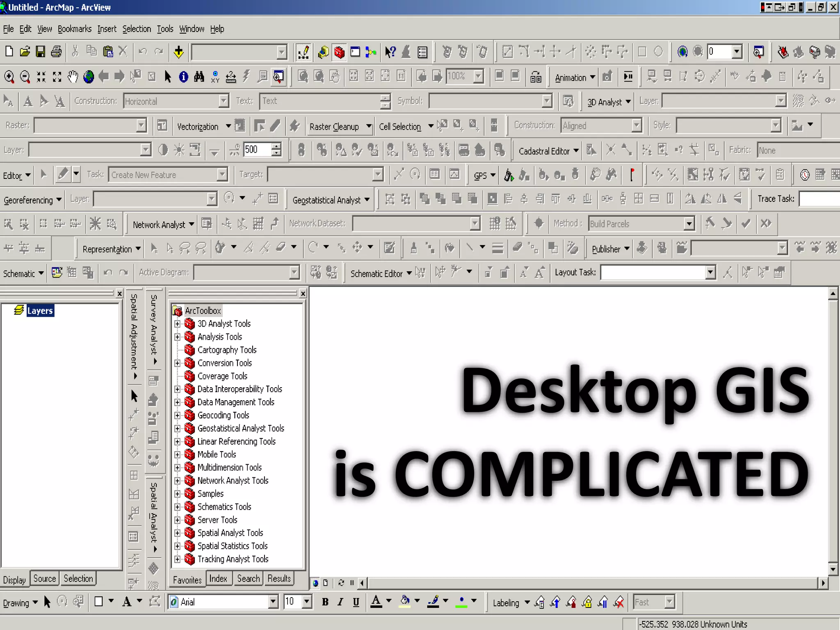Open the File menu
This screenshot has height=630, width=840.
coord(8,29)
